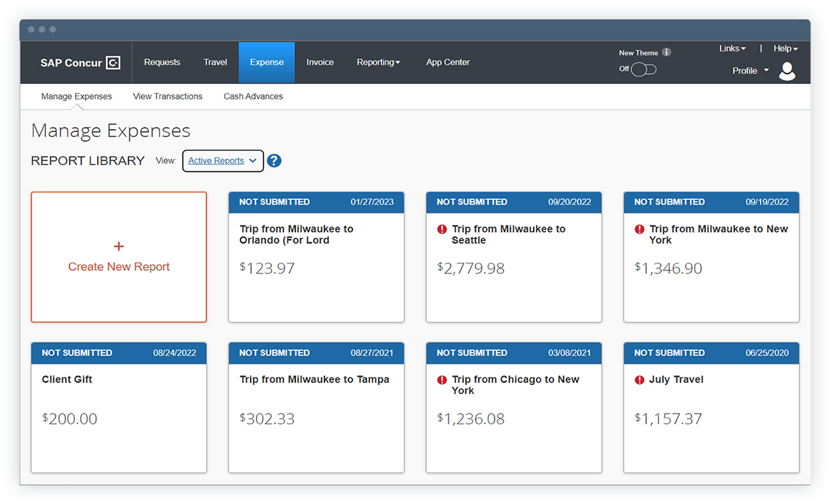Screen dimensions: 830x504
Task: Click the info icon beside New Theme
Action: coord(666,52)
